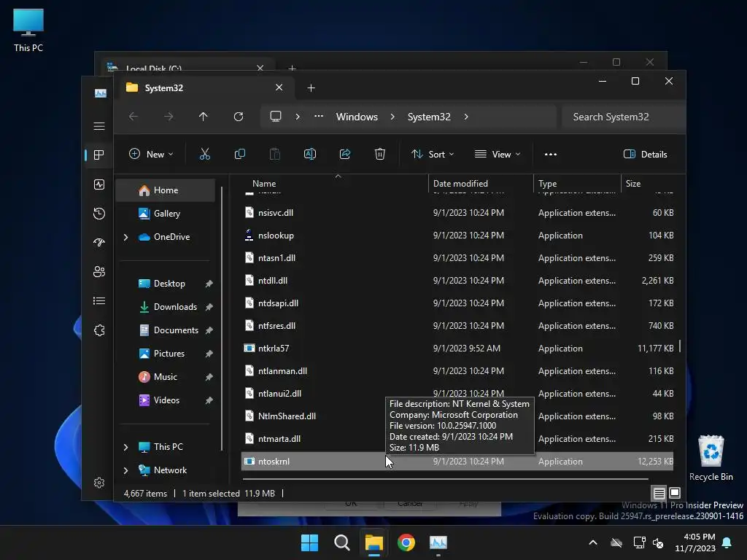This screenshot has height=560, width=747.
Task: Switch to details list view icon in status bar
Action: [659, 493]
